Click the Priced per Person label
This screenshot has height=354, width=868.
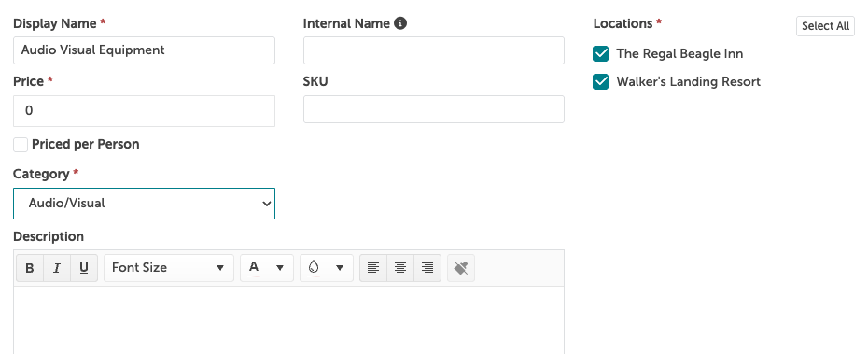pos(85,144)
